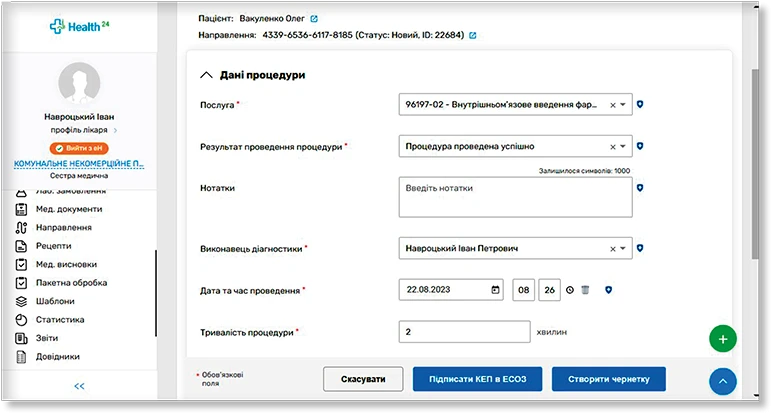Click Тривалість процедури input field

tap(464, 332)
